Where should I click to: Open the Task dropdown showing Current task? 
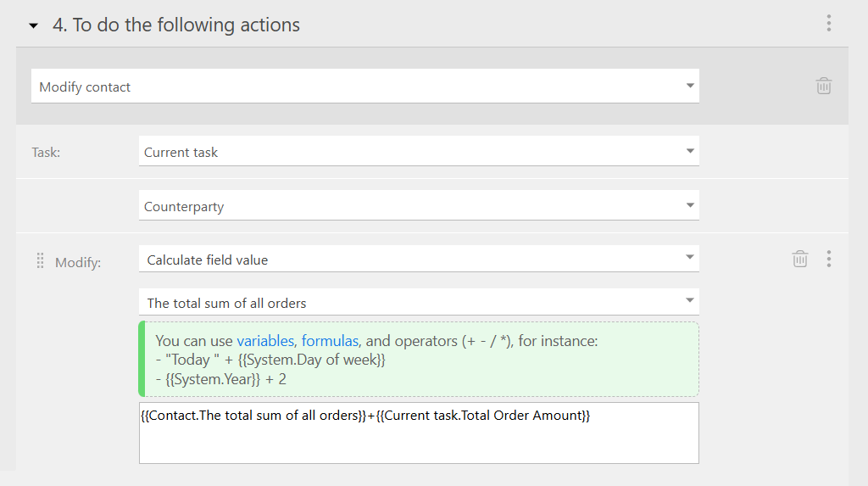coord(419,151)
